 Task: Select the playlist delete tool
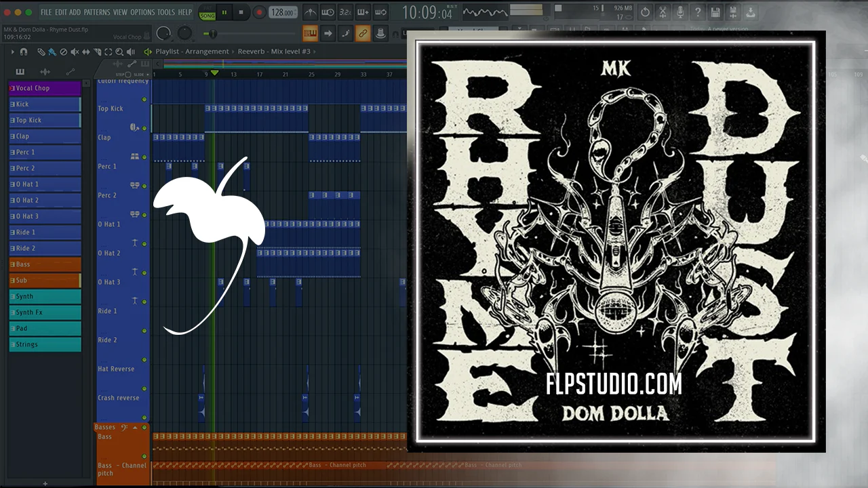[x=64, y=52]
